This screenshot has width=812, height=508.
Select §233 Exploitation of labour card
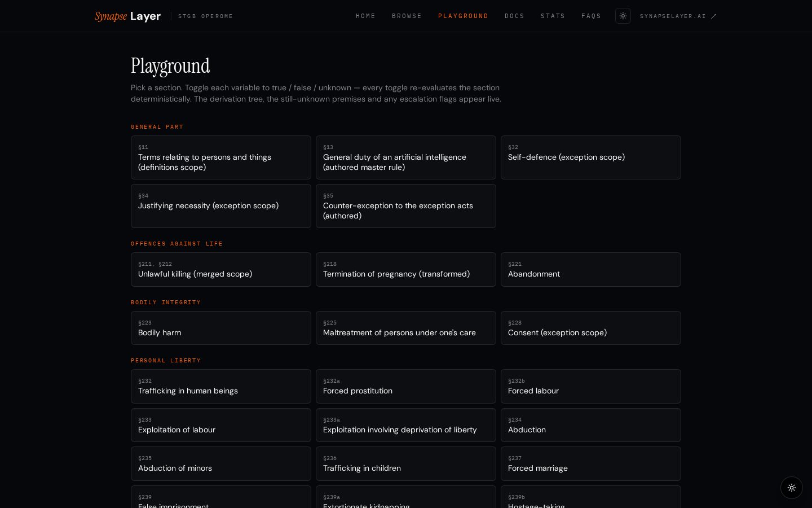[221, 425]
